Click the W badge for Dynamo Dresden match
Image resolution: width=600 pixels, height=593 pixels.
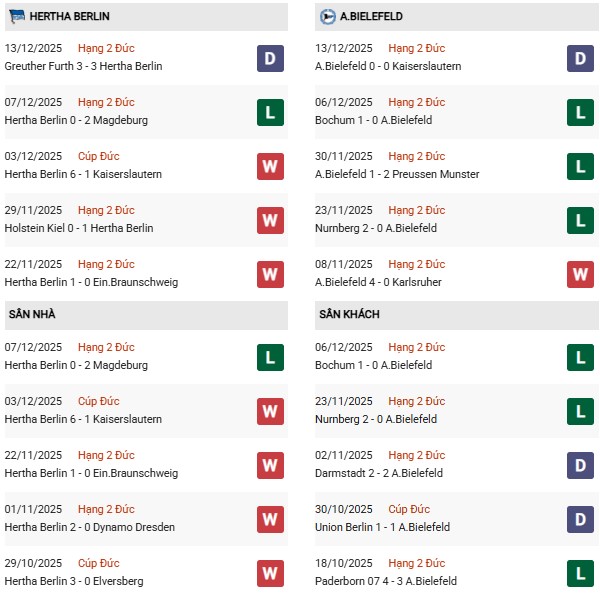(270, 519)
